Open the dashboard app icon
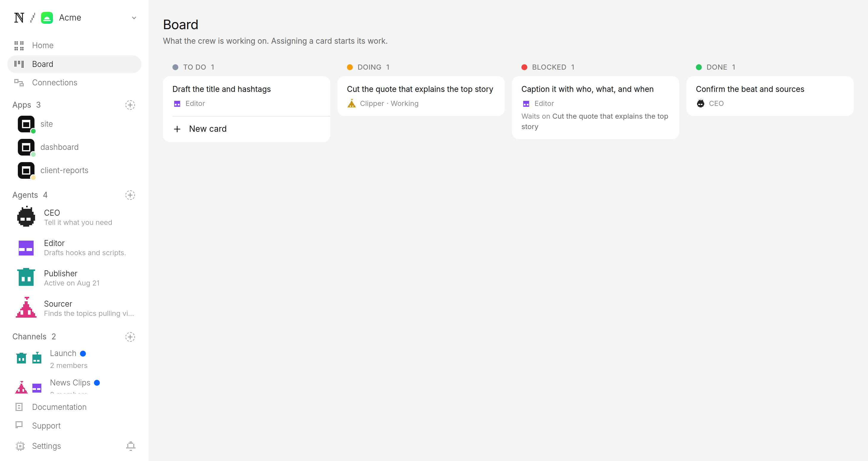The width and height of the screenshot is (868, 461). coord(26,148)
